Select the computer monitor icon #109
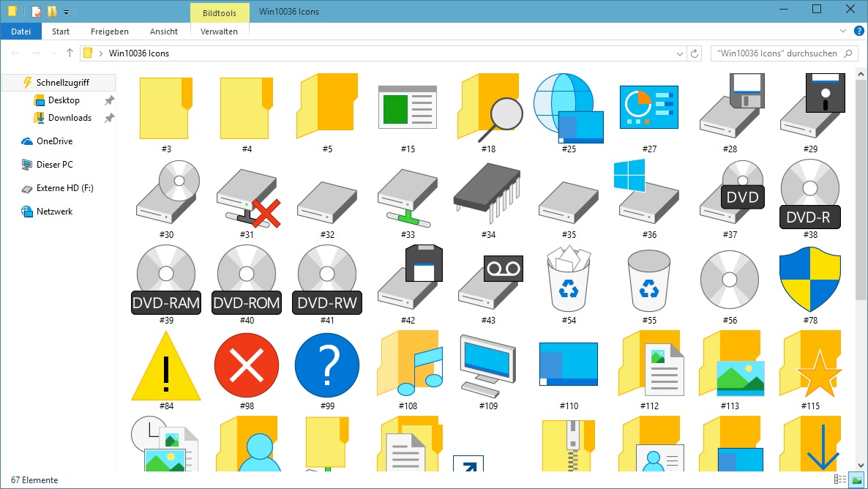Screen dimensions: 868x489 click(487, 364)
